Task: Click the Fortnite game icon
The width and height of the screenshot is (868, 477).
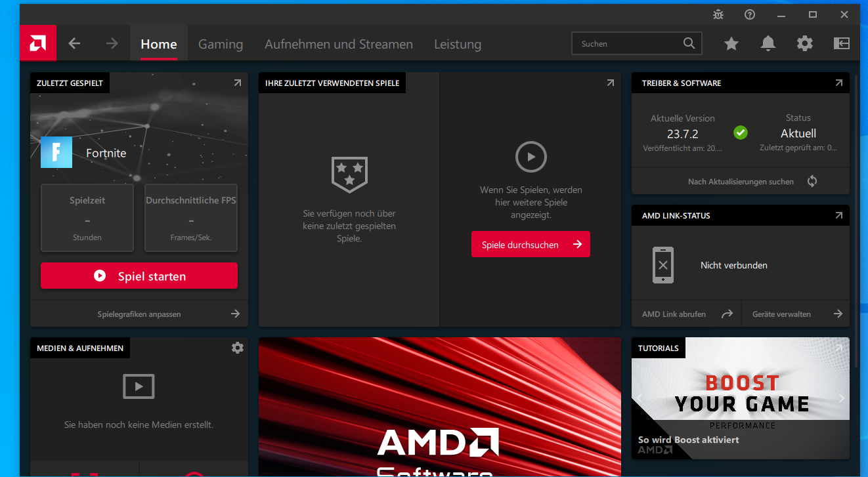Action: pyautogui.click(x=56, y=152)
